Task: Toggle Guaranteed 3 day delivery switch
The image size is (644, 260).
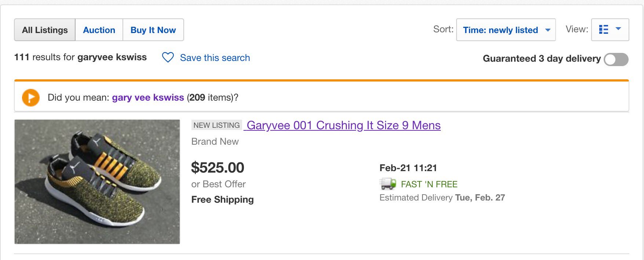Action: [616, 59]
